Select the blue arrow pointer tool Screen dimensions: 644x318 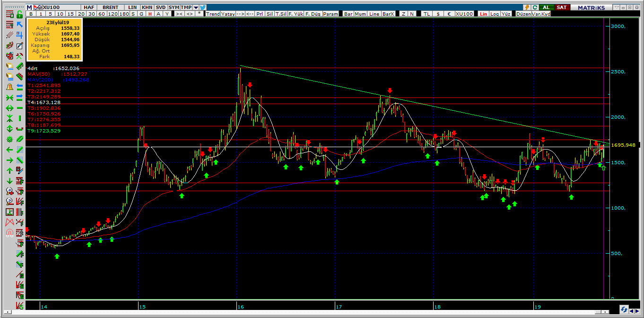pos(20,24)
